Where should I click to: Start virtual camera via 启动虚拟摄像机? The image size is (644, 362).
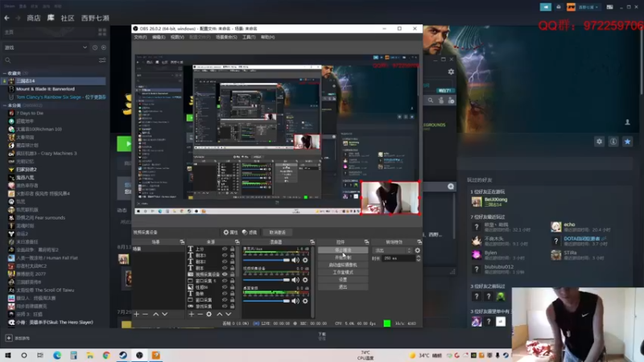click(x=343, y=265)
